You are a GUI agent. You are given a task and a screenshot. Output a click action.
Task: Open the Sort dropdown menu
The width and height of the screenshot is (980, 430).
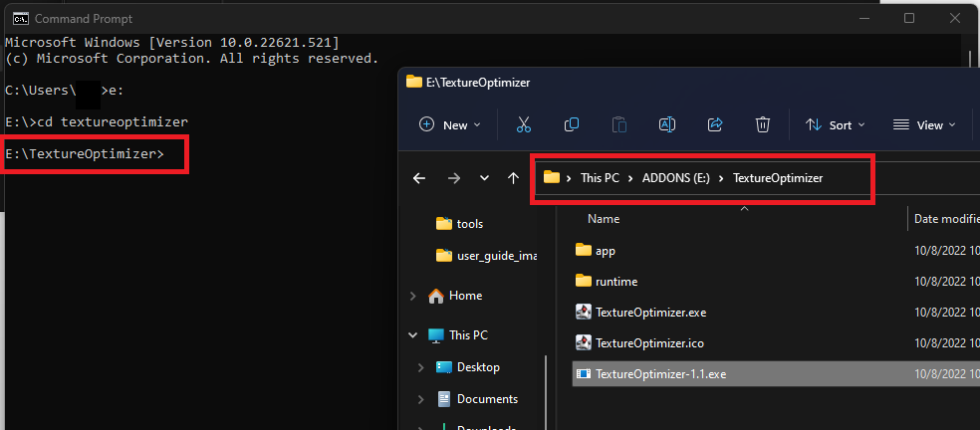(835, 124)
